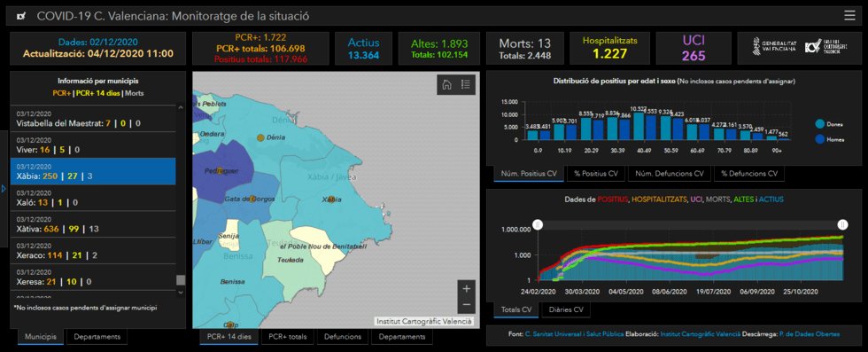The height and width of the screenshot is (352, 868).
Task: Click the Dades: 02/12/2020 date text
Action: [97, 43]
